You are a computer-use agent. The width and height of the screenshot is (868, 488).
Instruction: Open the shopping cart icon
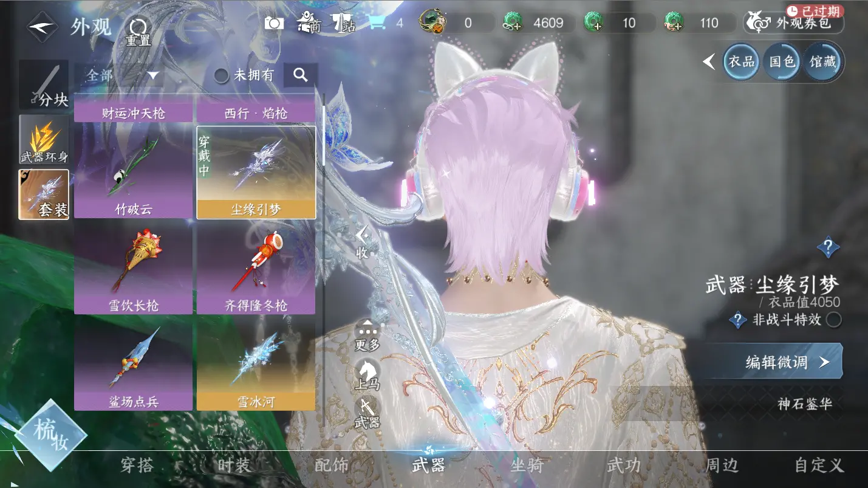coord(377,23)
